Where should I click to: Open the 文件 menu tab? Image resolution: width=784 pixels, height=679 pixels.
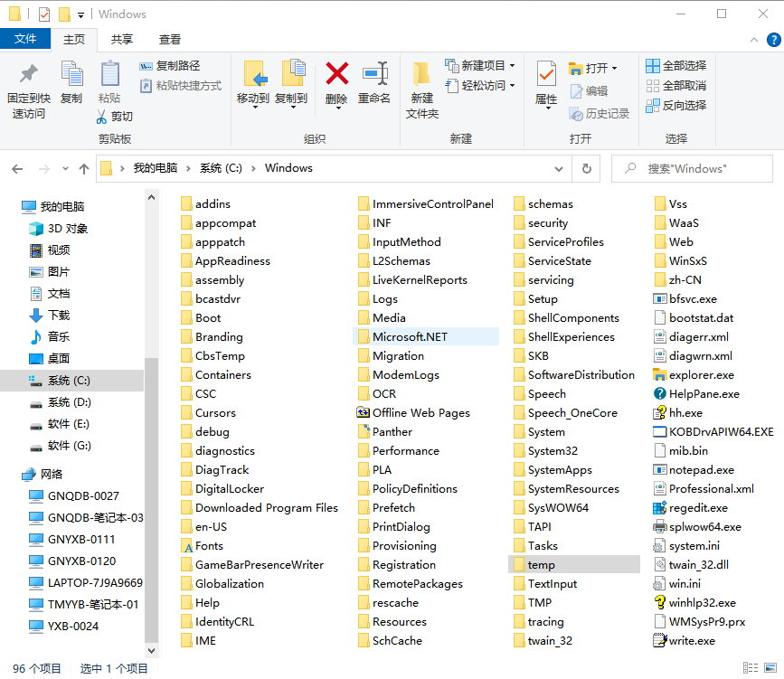(x=25, y=39)
